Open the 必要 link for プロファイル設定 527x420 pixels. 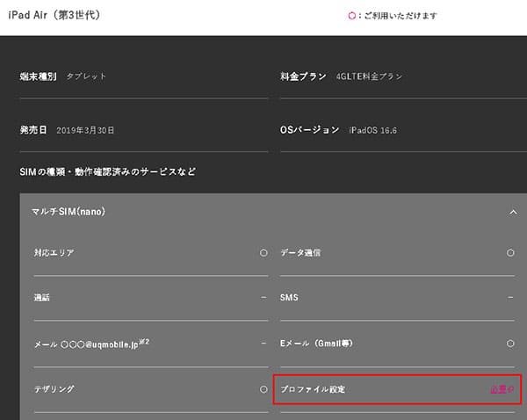[x=502, y=389]
